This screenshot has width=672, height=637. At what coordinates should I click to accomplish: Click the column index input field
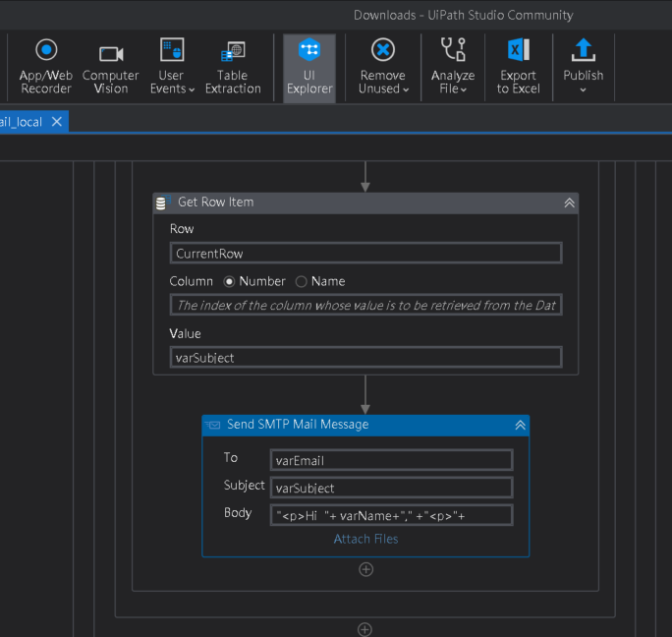click(366, 305)
